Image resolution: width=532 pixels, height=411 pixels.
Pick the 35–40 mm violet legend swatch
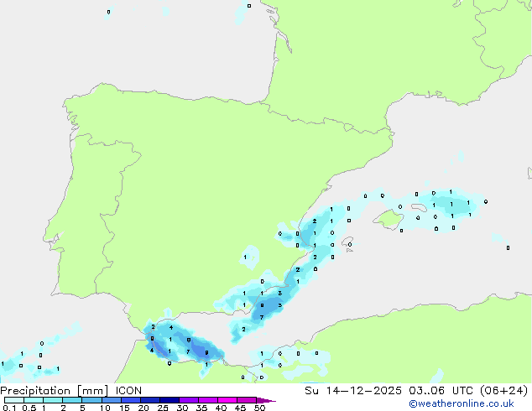(x=208, y=400)
